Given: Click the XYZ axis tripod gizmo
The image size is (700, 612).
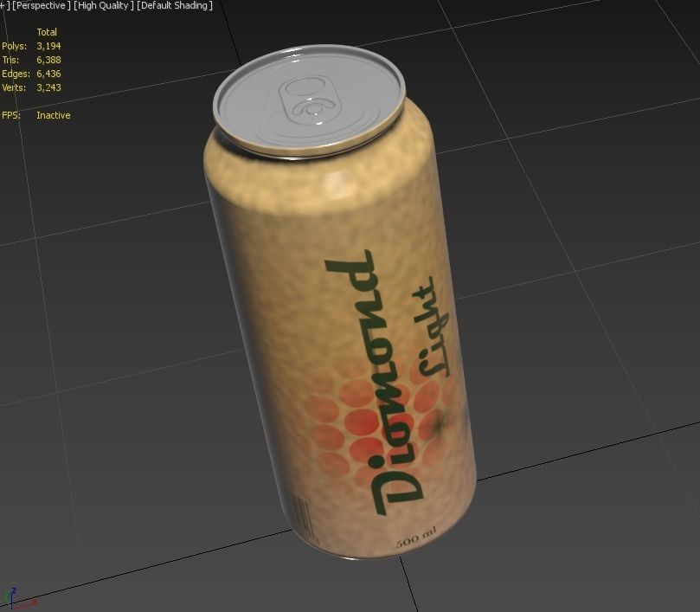Looking at the screenshot, I should (x=17, y=600).
